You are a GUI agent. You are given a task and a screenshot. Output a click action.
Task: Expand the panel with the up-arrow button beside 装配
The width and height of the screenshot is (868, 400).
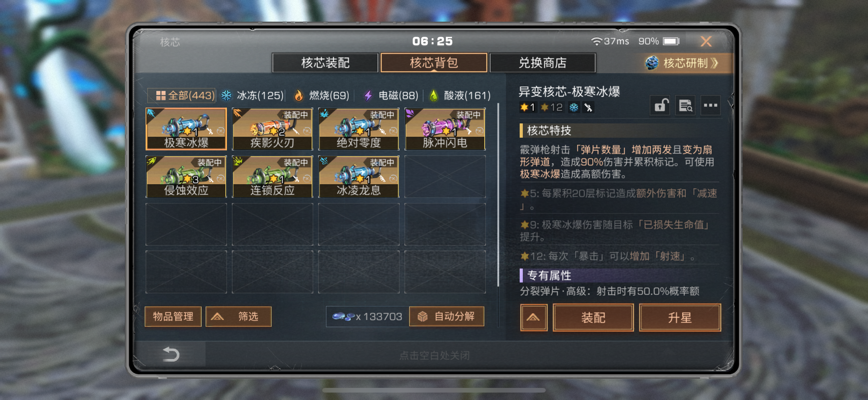[533, 318]
